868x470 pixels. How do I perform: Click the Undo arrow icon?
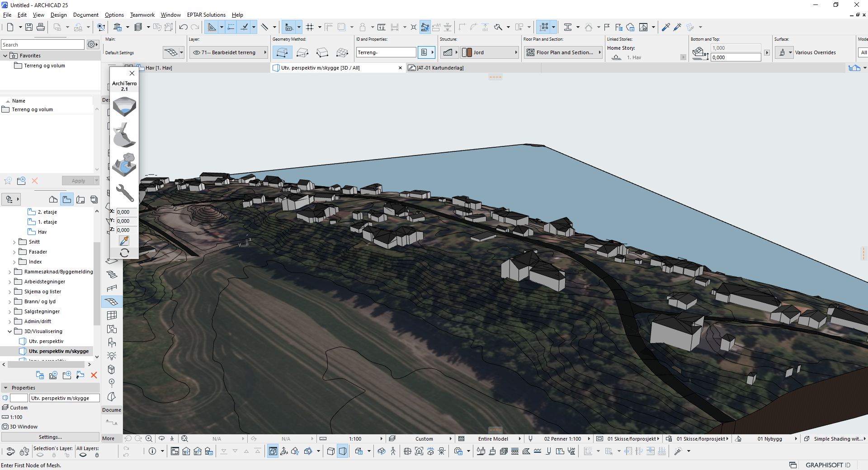click(x=183, y=27)
